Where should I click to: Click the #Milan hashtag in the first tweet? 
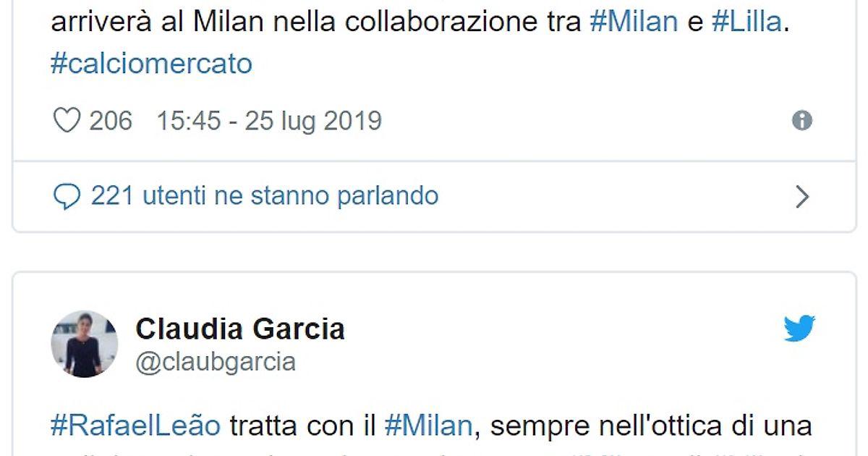click(x=634, y=22)
